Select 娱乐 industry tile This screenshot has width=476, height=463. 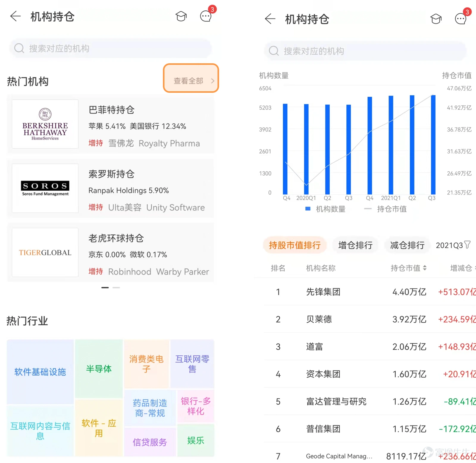point(196,440)
